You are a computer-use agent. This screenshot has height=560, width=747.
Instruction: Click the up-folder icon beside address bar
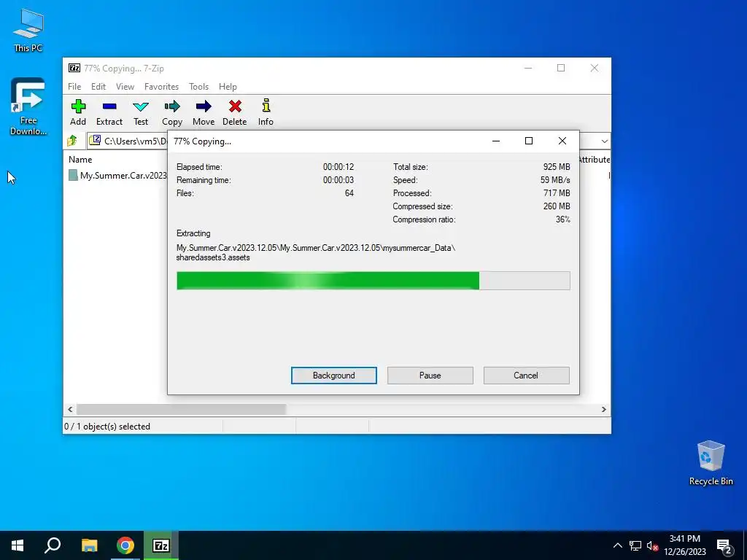coord(72,141)
